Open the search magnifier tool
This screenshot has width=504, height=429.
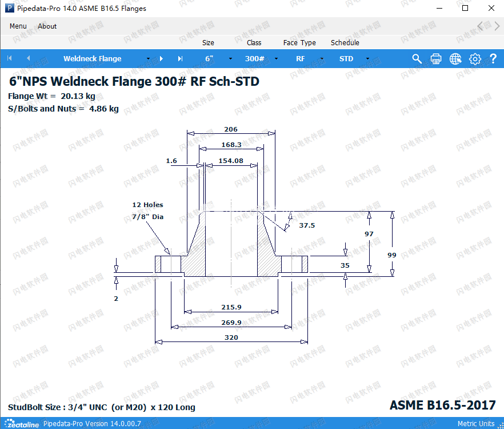[417, 58]
